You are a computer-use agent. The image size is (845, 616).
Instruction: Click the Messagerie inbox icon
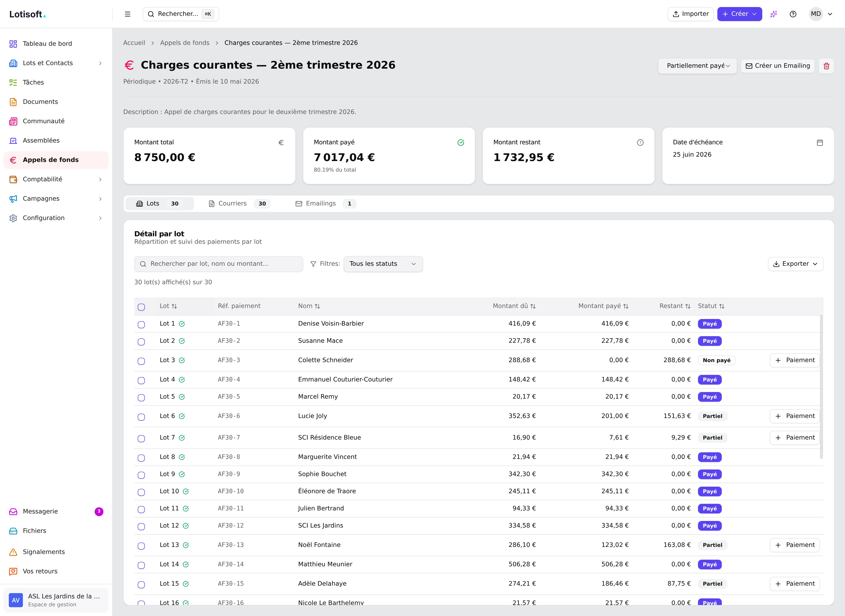coord(13,511)
